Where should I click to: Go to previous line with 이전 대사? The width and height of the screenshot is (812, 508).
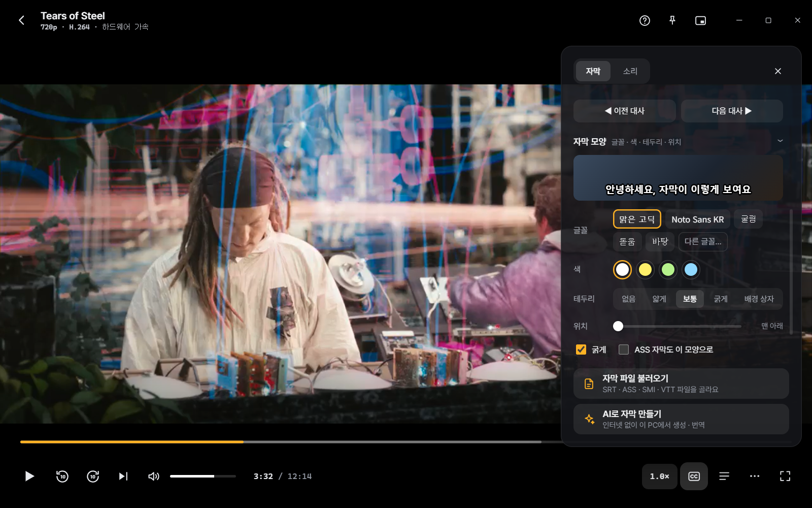[624, 111]
